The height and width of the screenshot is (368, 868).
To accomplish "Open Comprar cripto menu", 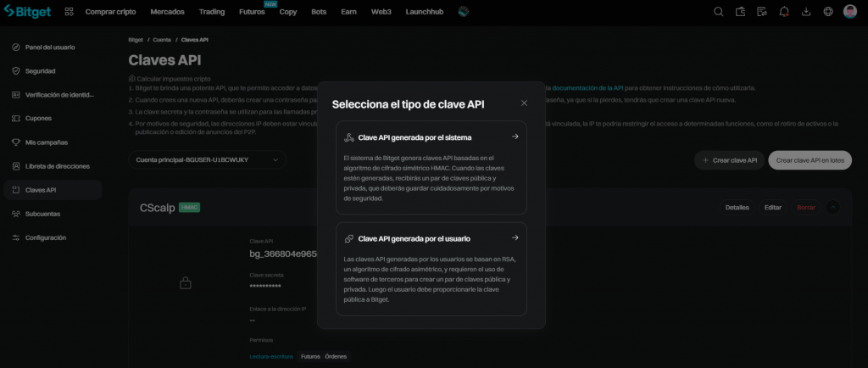I will point(110,12).
